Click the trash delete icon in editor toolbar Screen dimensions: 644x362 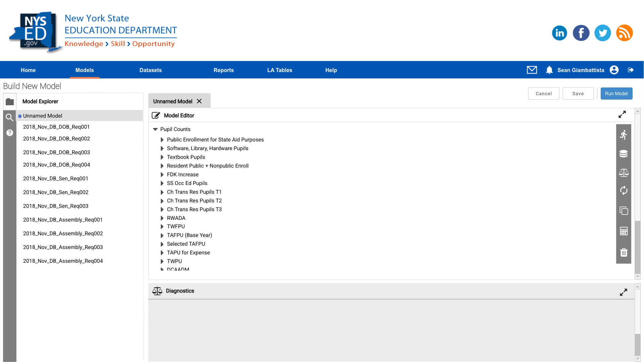coord(624,252)
